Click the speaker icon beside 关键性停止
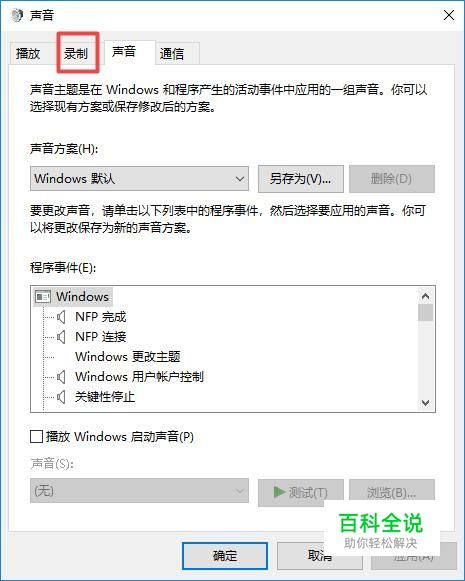This screenshot has height=581, width=465. tap(62, 397)
